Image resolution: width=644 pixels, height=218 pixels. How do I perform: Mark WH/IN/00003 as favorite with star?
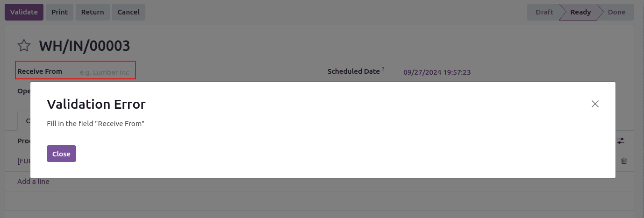point(24,46)
